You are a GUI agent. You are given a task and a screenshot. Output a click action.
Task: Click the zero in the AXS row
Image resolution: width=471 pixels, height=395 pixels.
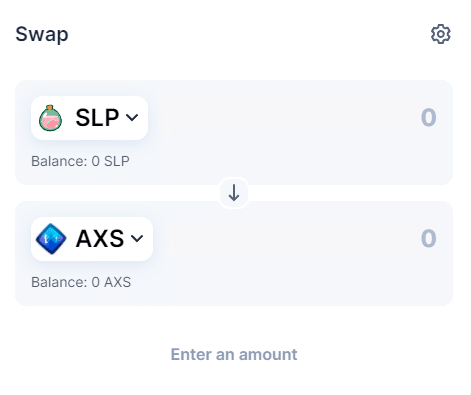[429, 238]
